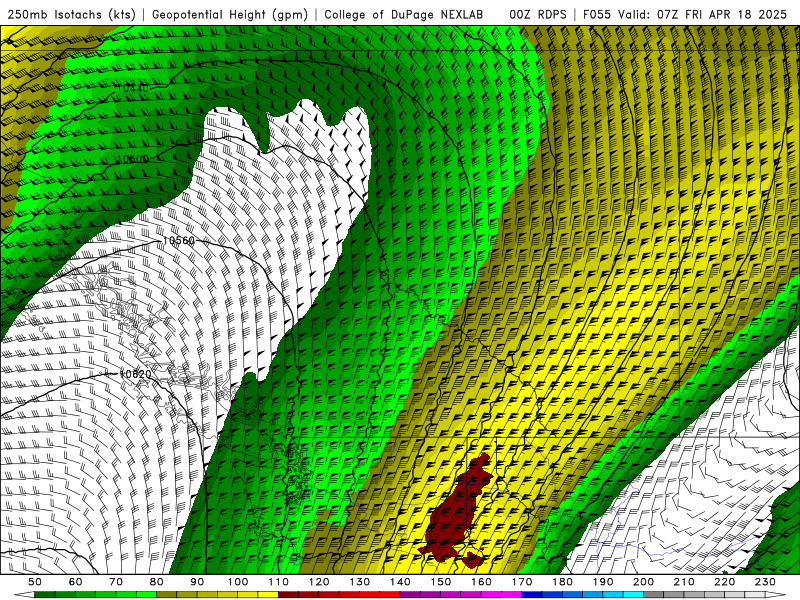The width and height of the screenshot is (800, 600).
Task: Click the 10500 height contour label
Action: pyautogui.click(x=133, y=159)
